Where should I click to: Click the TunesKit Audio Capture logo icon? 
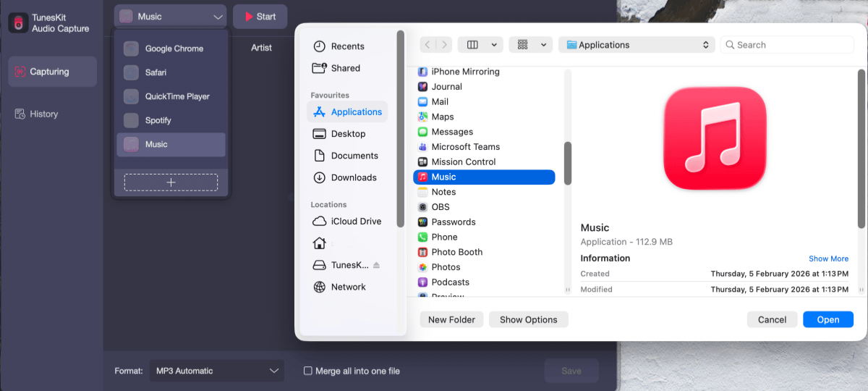18,22
